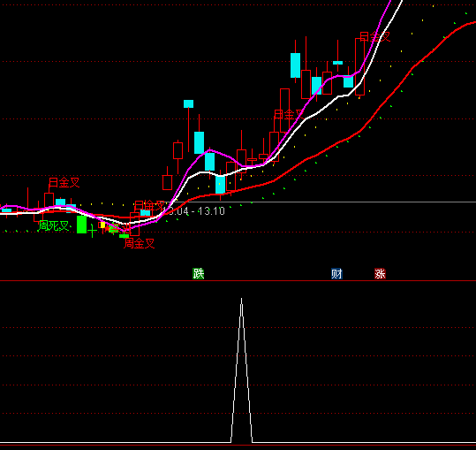Click the white spike peak in the lower indicator
476x450 pixels.
click(242, 300)
